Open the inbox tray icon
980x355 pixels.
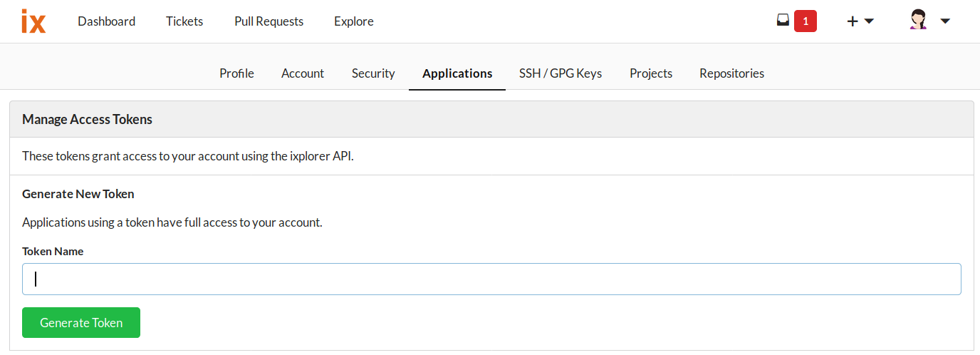click(783, 21)
